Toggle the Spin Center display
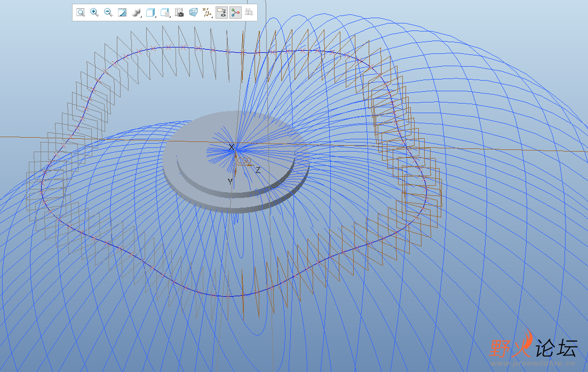This screenshot has height=372, width=588. [x=235, y=12]
